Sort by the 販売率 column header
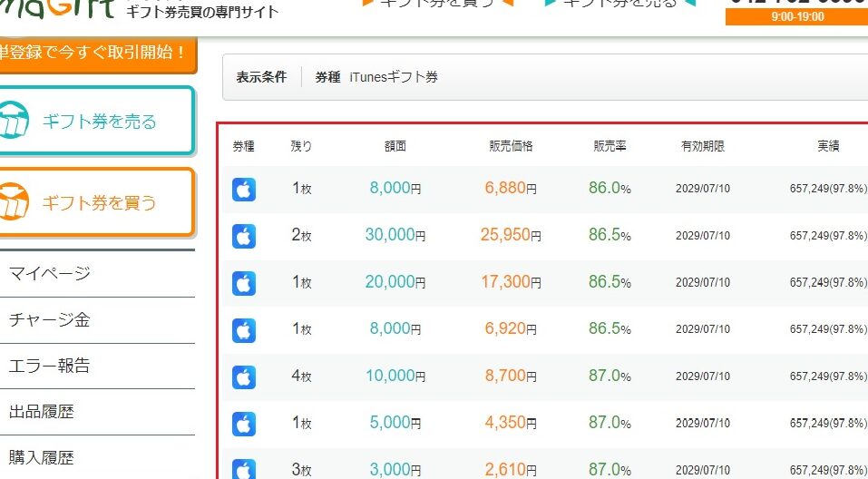 tap(612, 145)
